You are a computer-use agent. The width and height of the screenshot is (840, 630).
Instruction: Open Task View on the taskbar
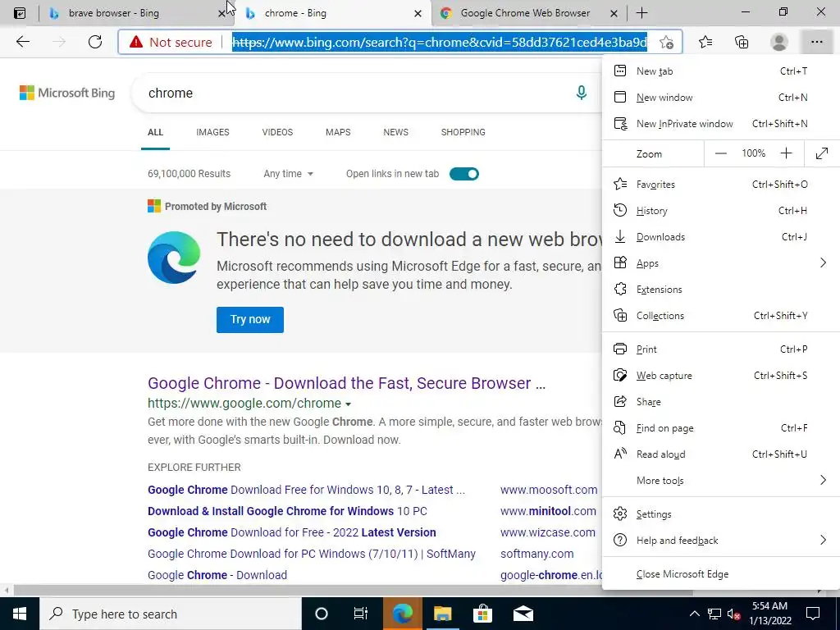[361, 614]
